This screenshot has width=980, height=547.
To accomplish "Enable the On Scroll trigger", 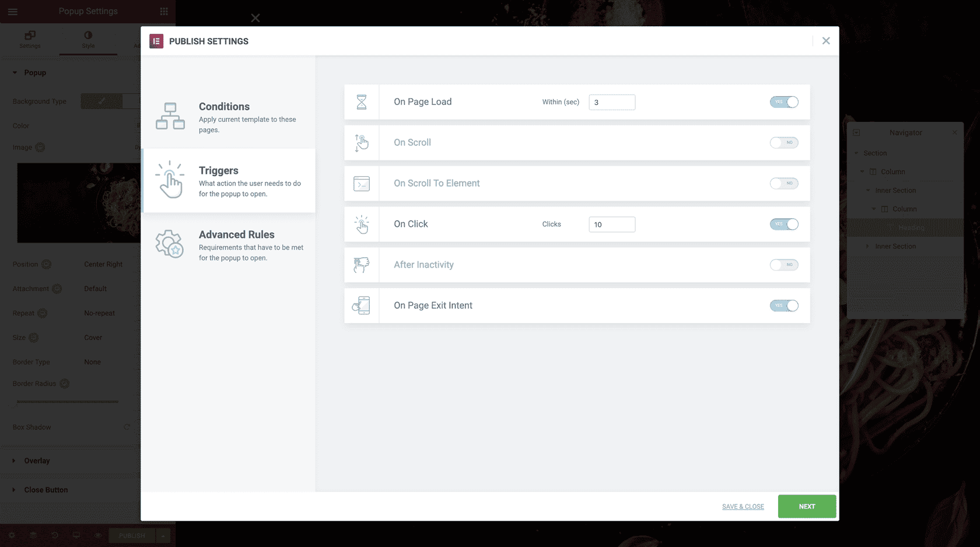I will point(784,143).
